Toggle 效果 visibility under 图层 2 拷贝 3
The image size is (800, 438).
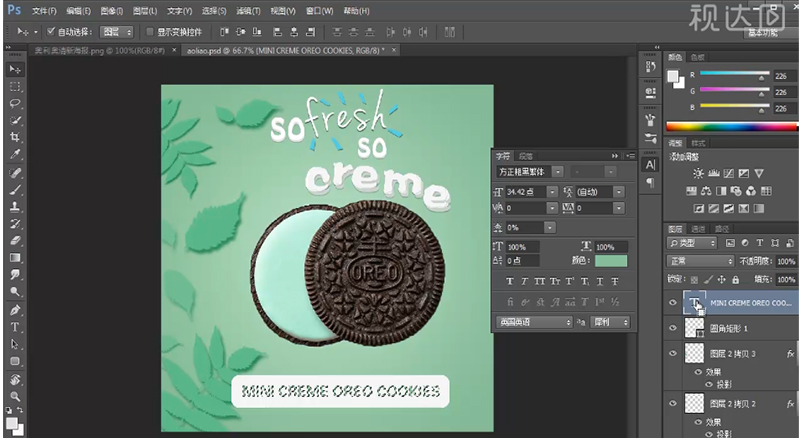pyautogui.click(x=698, y=372)
